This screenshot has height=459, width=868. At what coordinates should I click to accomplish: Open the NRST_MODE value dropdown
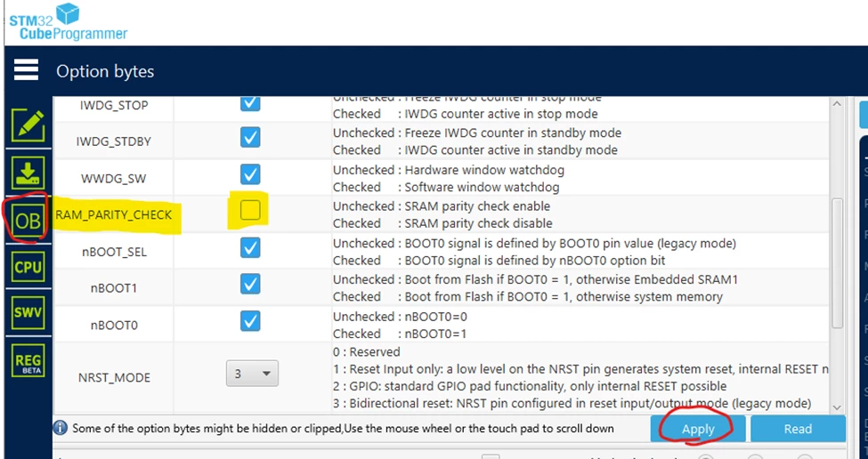coord(253,374)
